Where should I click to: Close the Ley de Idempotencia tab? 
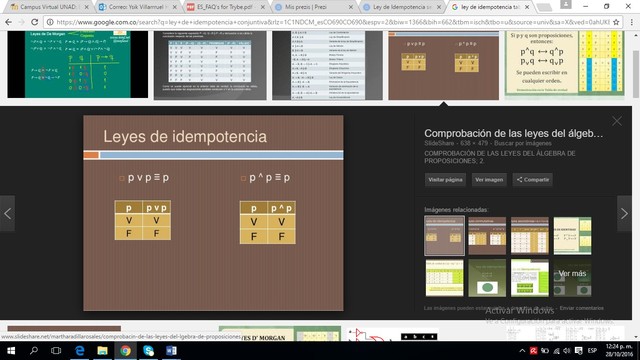coord(439,7)
